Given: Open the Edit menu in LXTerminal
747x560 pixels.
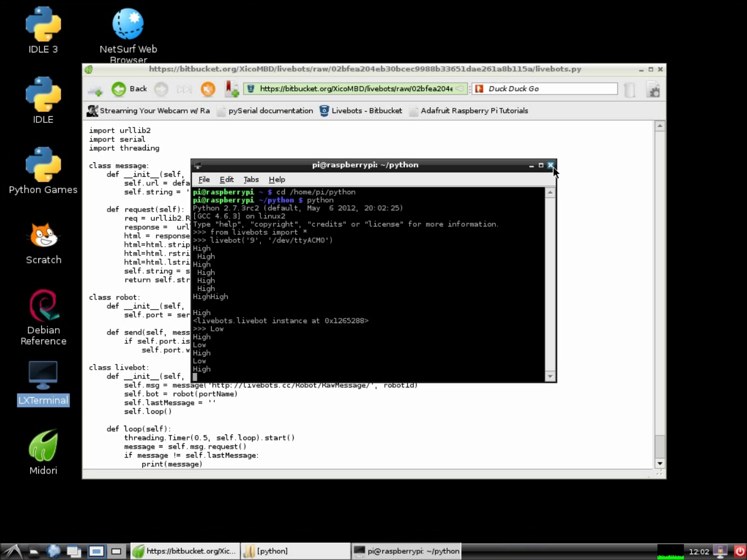Looking at the screenshot, I should click(x=227, y=179).
